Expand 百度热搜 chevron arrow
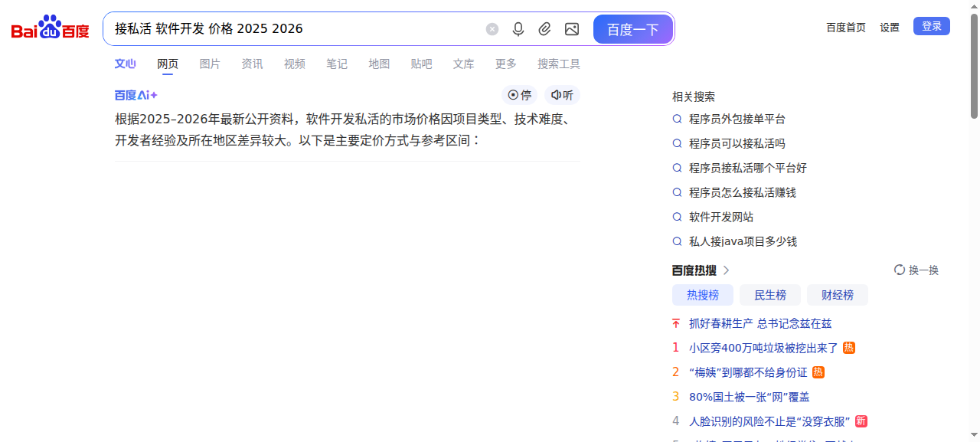 click(727, 270)
